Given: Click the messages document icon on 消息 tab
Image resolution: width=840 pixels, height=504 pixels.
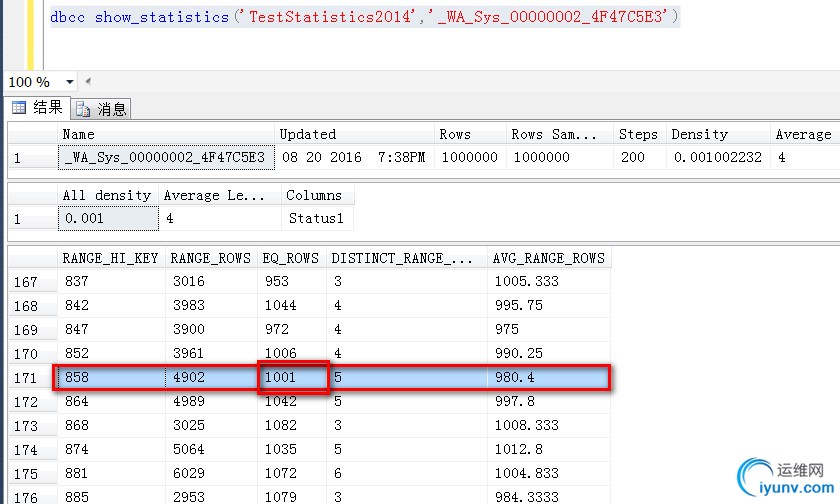Looking at the screenshot, I should 82,109.
